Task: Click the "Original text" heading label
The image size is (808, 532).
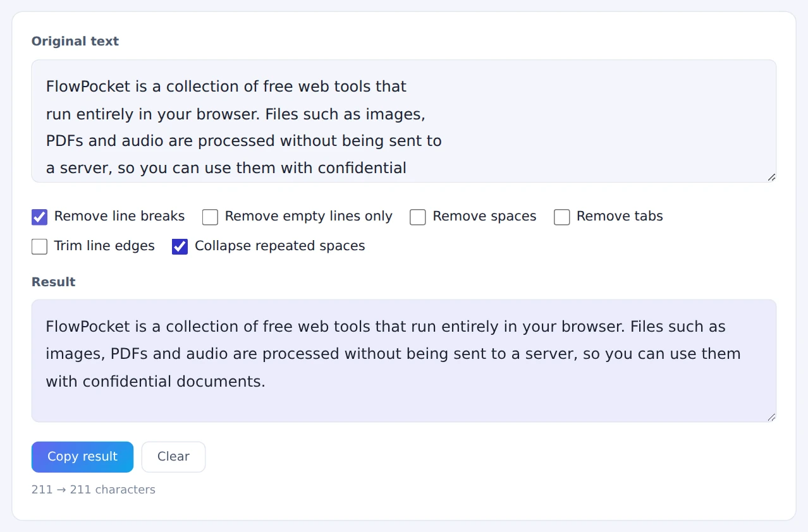Action: pos(75,41)
